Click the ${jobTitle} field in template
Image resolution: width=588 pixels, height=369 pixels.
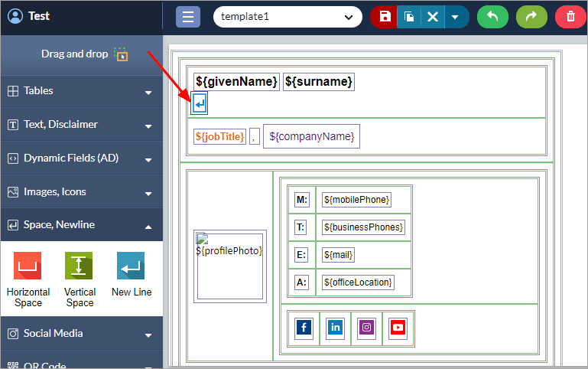(219, 136)
